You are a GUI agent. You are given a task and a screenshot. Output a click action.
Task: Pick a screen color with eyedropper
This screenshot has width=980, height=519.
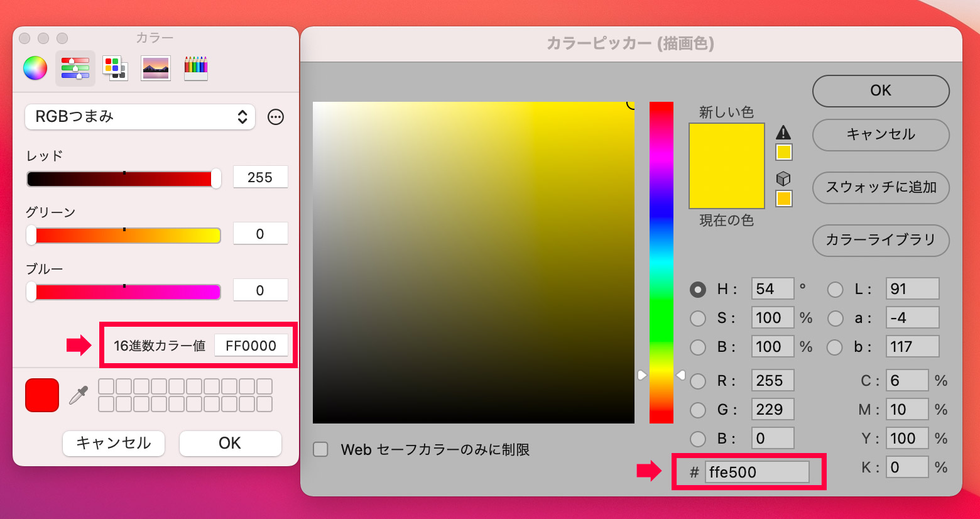[x=79, y=395]
